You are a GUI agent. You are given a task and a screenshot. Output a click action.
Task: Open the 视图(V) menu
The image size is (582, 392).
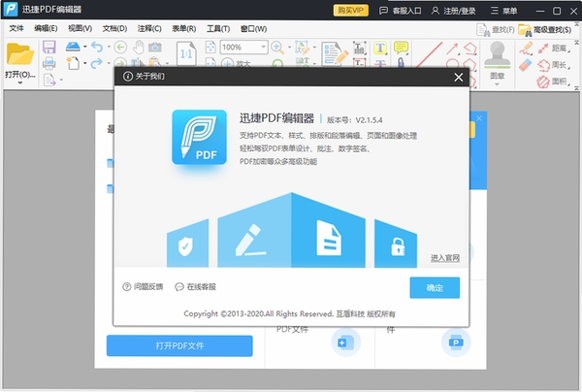pyautogui.click(x=80, y=28)
